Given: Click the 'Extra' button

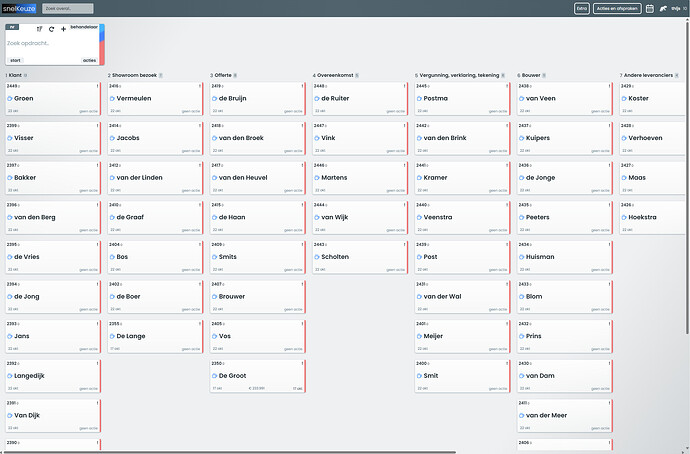Looking at the screenshot, I should [x=582, y=8].
